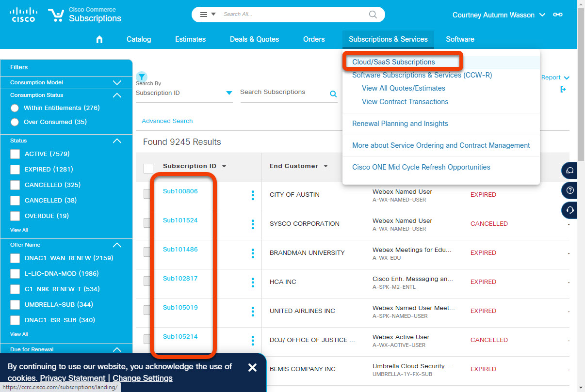Check the EXPIRED filter checkbox
Image resolution: width=585 pixels, height=392 pixels.
click(x=15, y=169)
